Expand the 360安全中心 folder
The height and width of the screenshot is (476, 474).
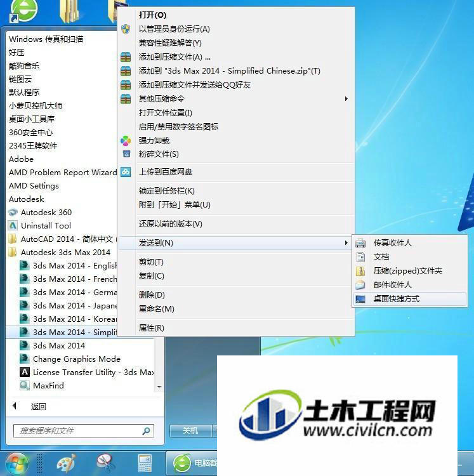click(x=30, y=133)
